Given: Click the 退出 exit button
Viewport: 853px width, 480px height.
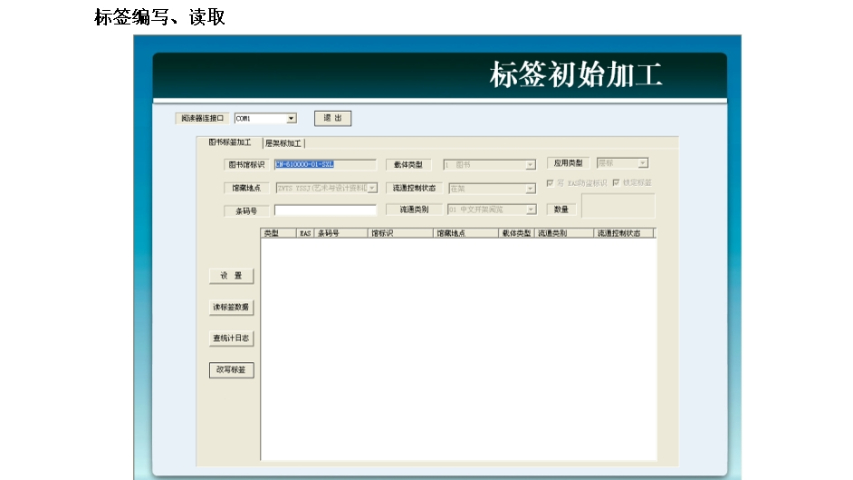Looking at the screenshot, I should coord(332,118).
